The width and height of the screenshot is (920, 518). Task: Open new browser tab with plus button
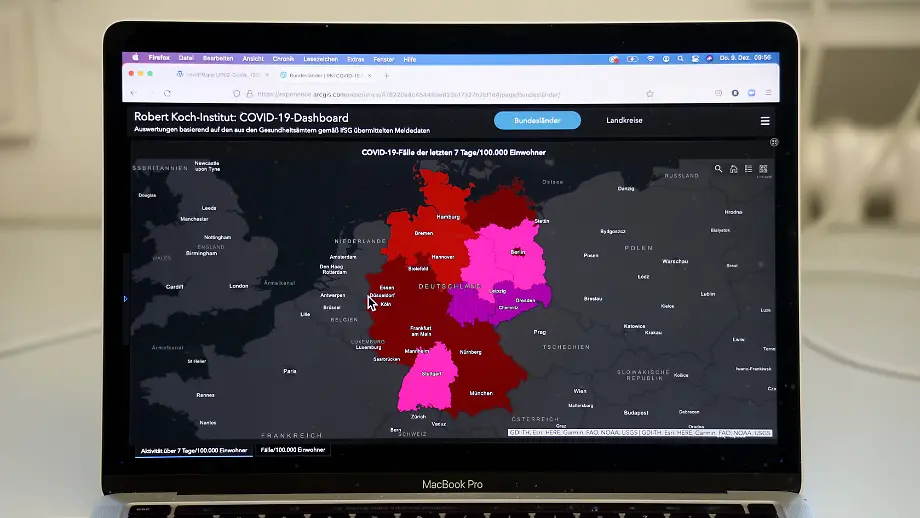point(387,75)
